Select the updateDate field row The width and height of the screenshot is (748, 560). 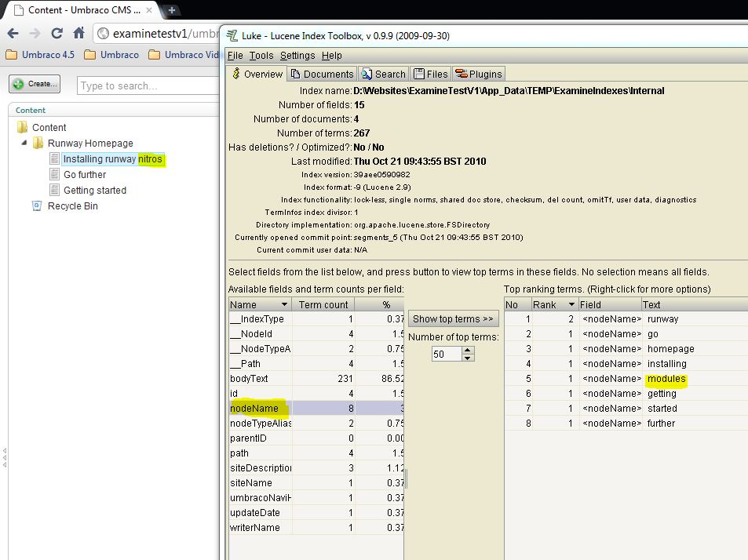[316, 513]
